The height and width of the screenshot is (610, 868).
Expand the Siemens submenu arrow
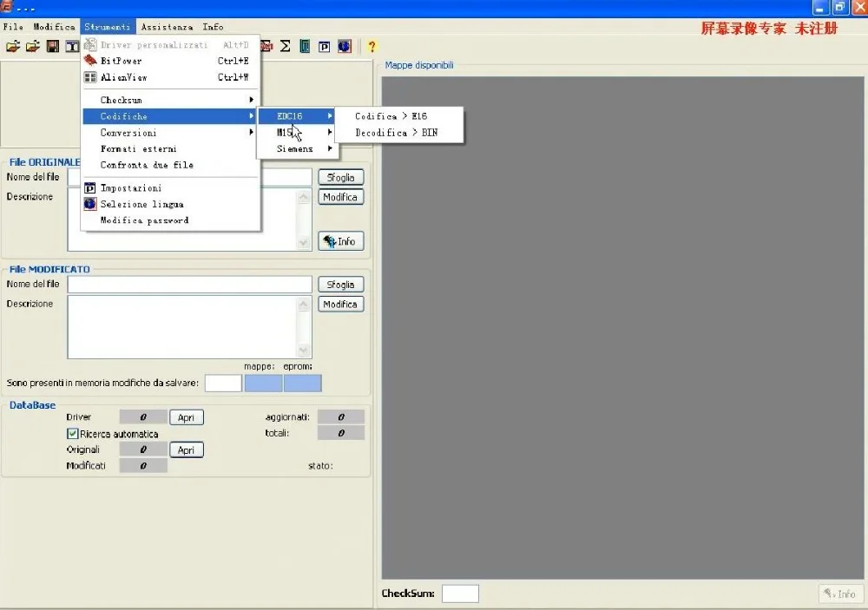pos(329,148)
